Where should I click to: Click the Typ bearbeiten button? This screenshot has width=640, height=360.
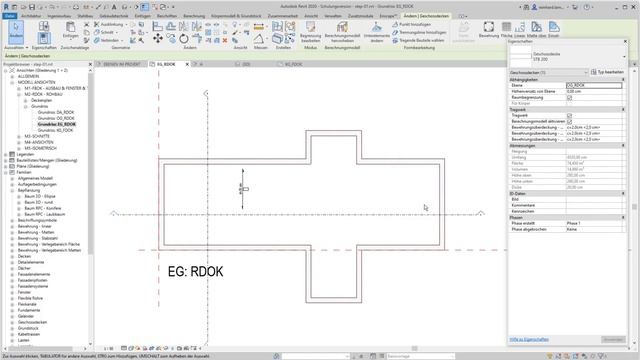coord(607,72)
